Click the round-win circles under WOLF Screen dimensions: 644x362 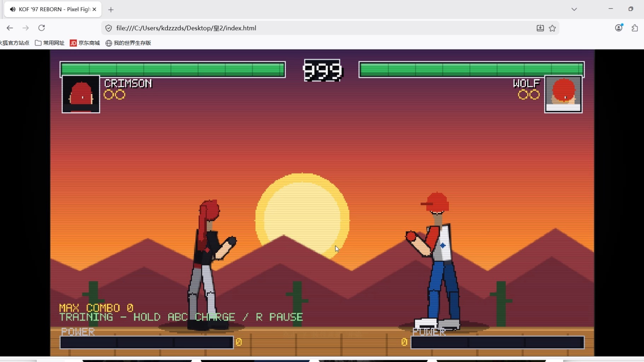point(529,95)
